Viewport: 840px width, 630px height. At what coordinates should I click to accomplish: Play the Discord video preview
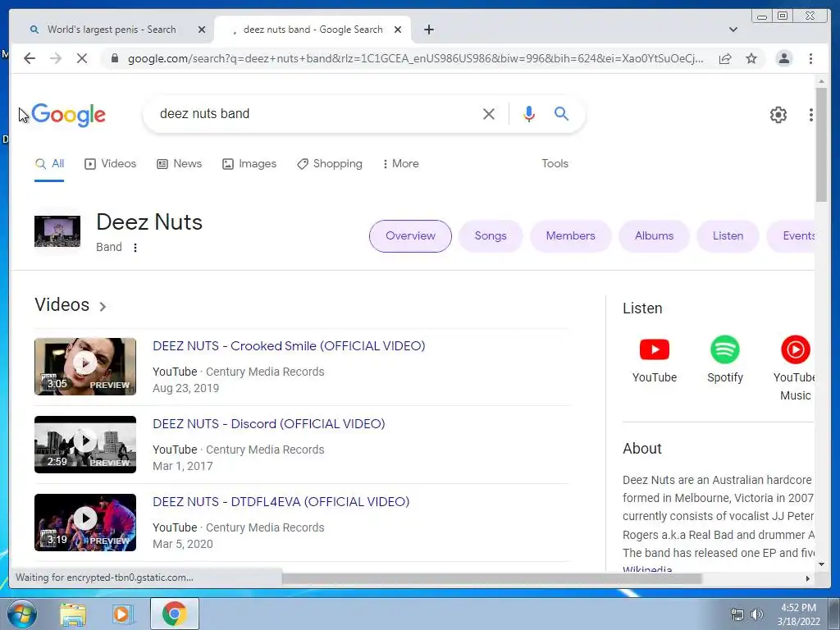pos(85,445)
